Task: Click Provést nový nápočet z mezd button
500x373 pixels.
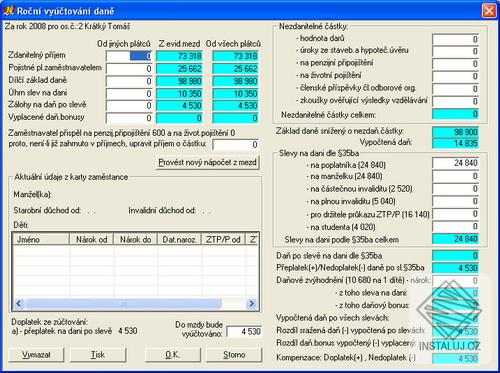Action: coord(207,162)
